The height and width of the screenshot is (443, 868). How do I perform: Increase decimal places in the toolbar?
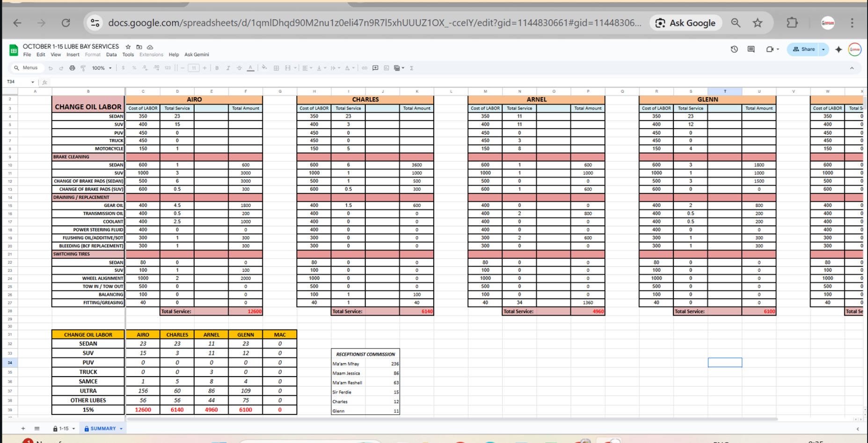tap(156, 68)
